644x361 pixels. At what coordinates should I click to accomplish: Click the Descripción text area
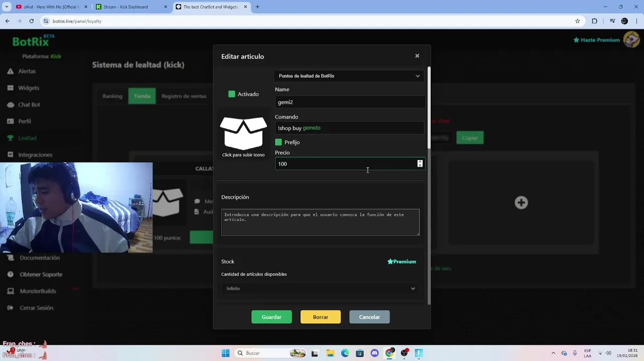point(320,222)
